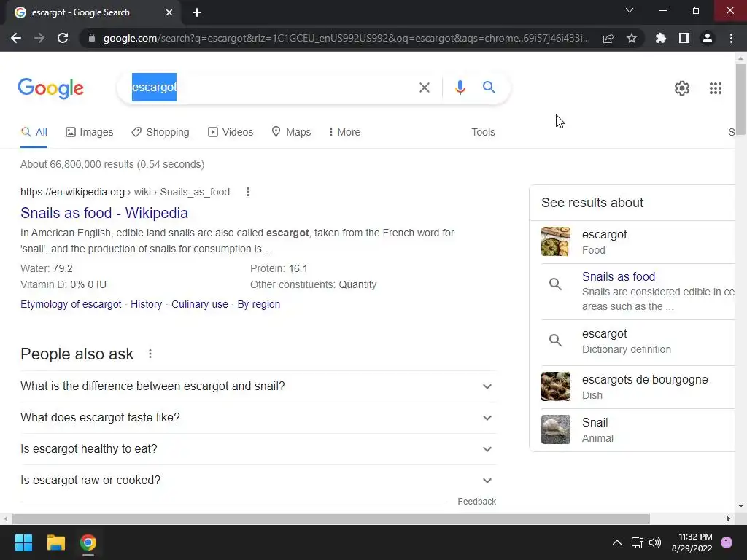Close the escargot Google Search tab

169,12
